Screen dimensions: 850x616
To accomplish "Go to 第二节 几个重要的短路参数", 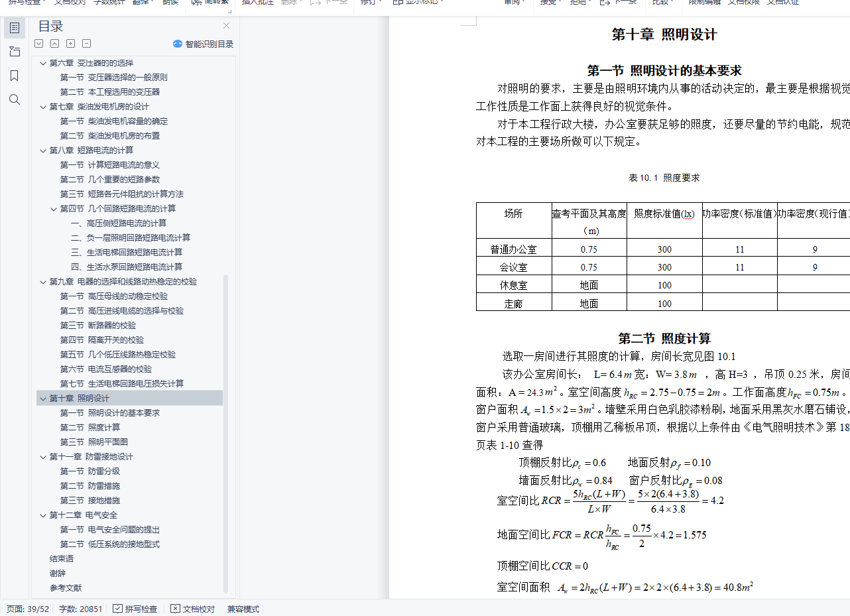I will coord(110,180).
